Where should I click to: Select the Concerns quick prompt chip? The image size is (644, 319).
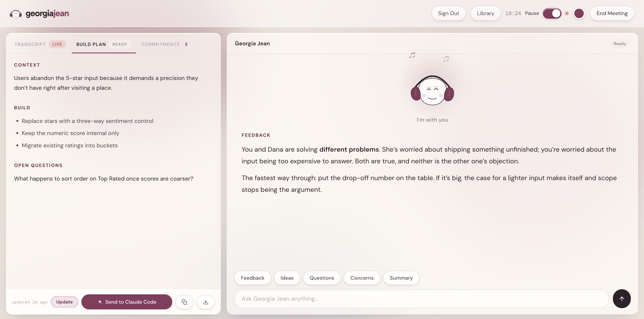pyautogui.click(x=362, y=278)
